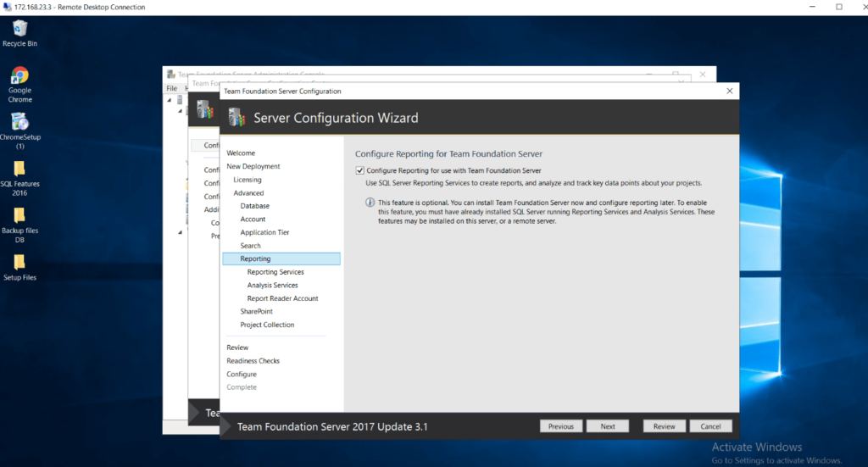Image resolution: width=868 pixels, height=467 pixels.
Task: Open the Readiness Checks step
Action: 253,361
